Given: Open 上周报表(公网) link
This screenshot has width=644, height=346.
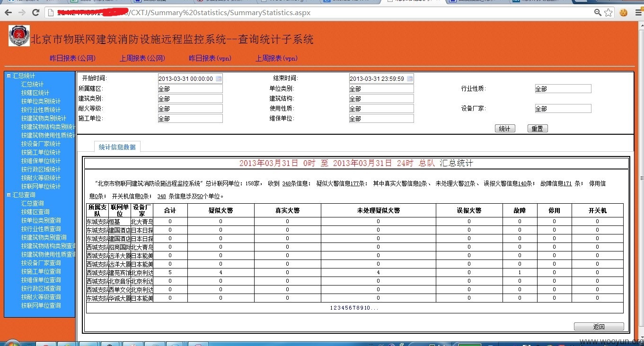Looking at the screenshot, I should [142, 58].
